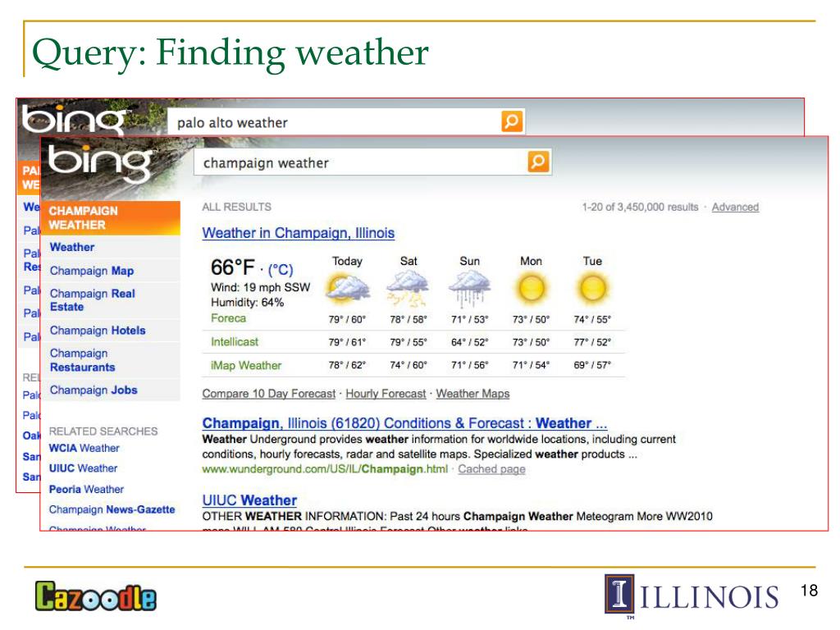Click the Mon sunny weather icon
This screenshot has width=840, height=630.
[x=531, y=288]
